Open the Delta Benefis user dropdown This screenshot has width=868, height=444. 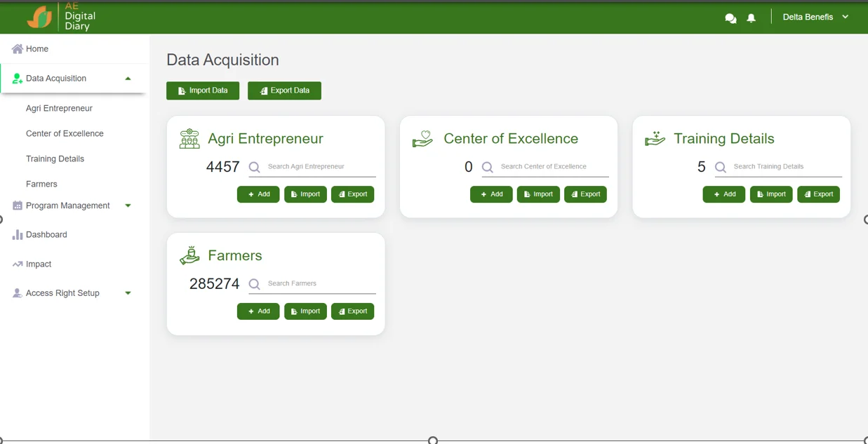coord(815,18)
